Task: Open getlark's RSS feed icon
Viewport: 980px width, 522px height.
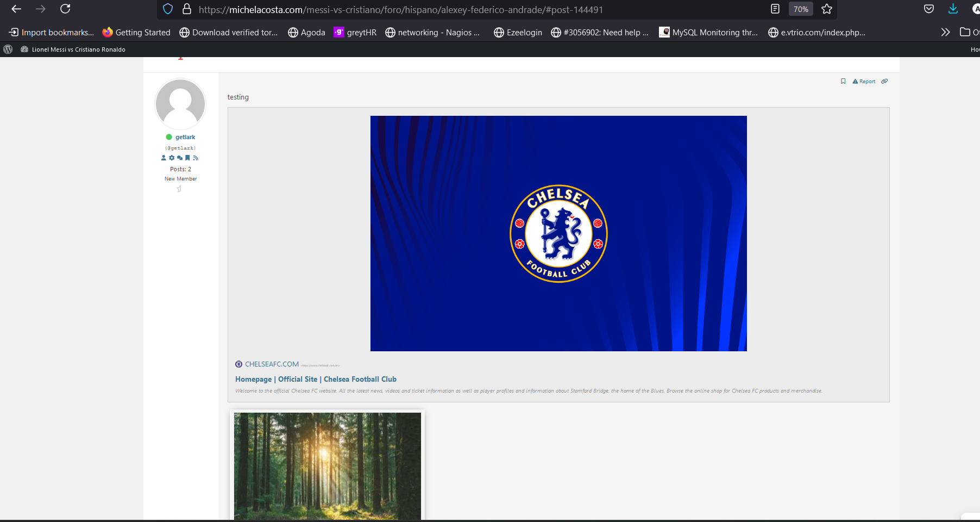Action: [196, 158]
